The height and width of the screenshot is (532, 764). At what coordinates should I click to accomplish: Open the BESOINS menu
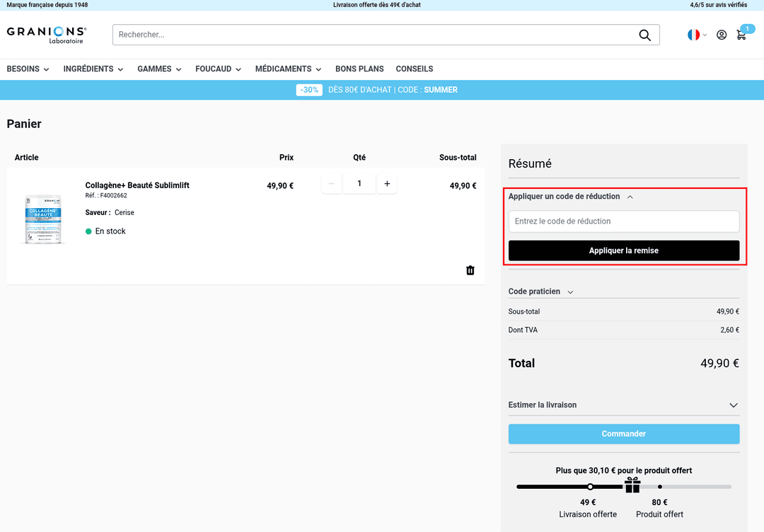tap(28, 69)
